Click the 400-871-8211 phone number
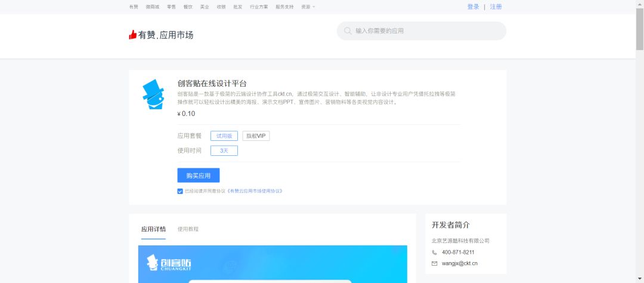The width and height of the screenshot is (644, 283). [x=458, y=253]
